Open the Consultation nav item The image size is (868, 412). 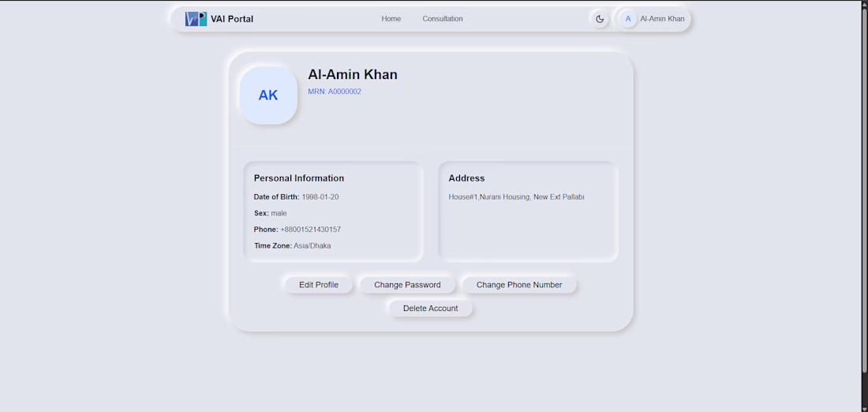pyautogui.click(x=443, y=19)
